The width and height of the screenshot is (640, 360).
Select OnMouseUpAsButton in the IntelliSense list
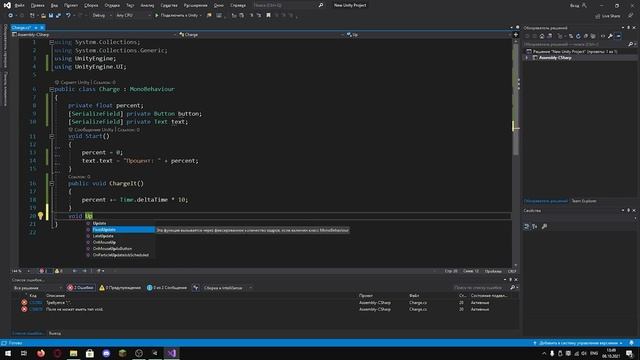click(120, 249)
